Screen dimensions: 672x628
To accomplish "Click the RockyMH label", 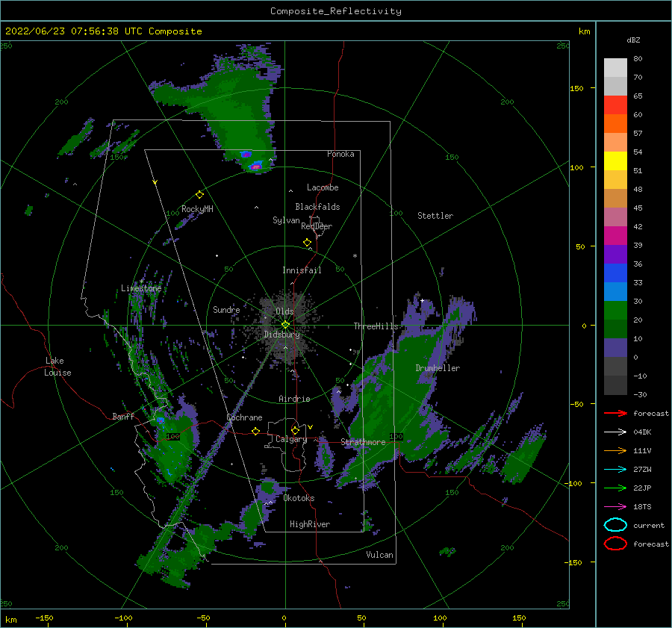I will pos(197,209).
